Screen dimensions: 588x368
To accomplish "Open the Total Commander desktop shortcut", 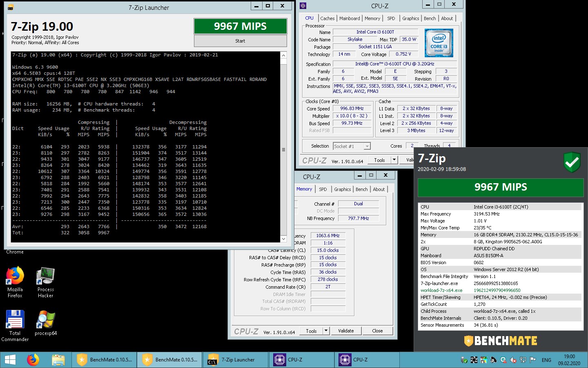I will click(15, 325).
